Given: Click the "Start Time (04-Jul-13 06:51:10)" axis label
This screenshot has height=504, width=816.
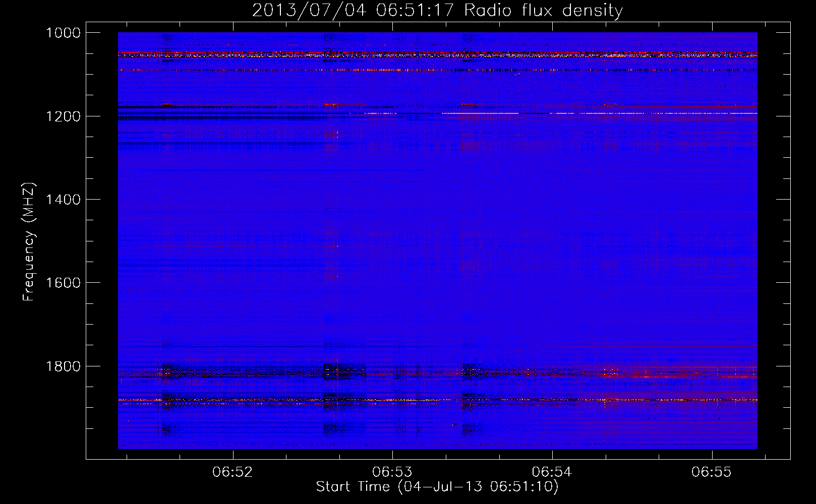Looking at the screenshot, I should point(437,487).
